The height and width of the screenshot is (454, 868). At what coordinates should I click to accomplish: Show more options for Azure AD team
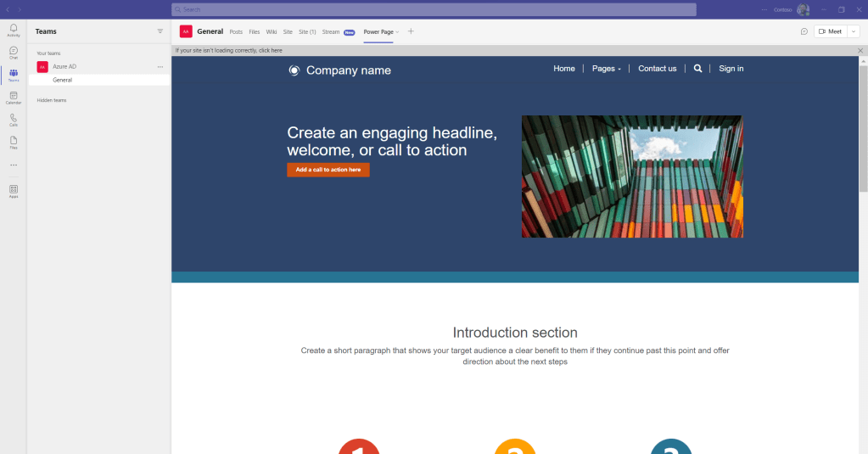coord(160,66)
